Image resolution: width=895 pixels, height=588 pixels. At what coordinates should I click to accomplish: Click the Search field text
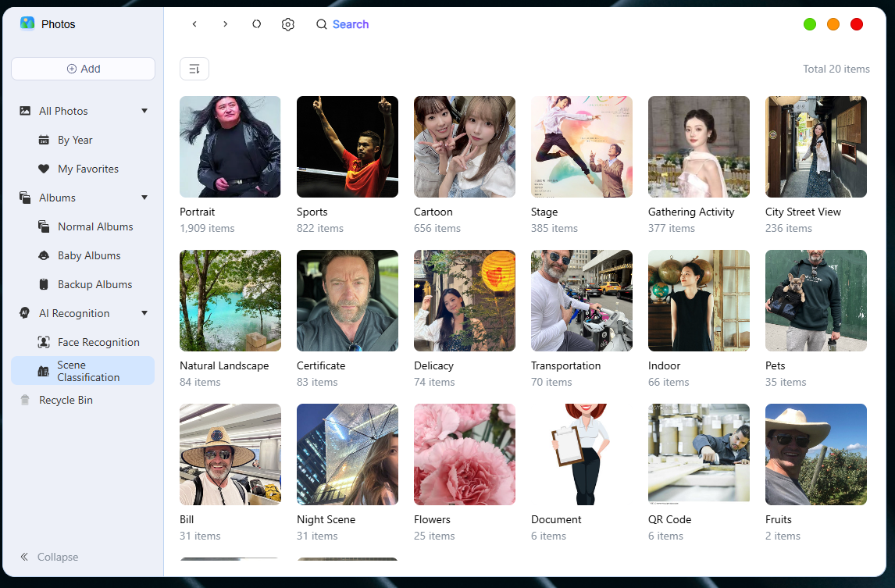click(351, 24)
